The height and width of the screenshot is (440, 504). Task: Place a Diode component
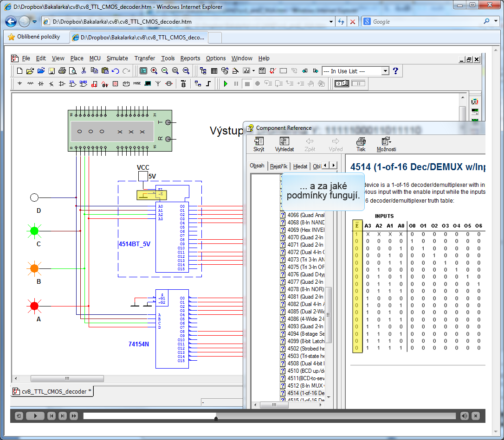(x=41, y=84)
